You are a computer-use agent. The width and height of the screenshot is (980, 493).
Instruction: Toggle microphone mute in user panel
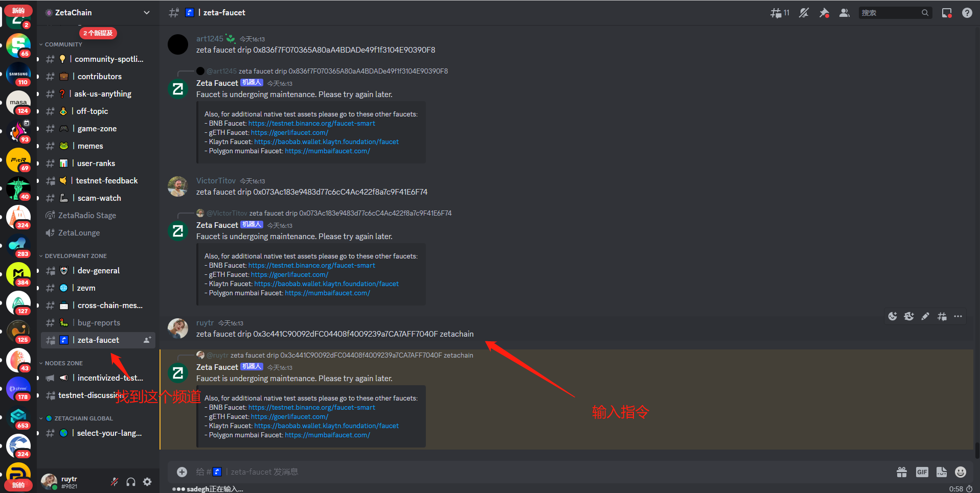pos(115,482)
